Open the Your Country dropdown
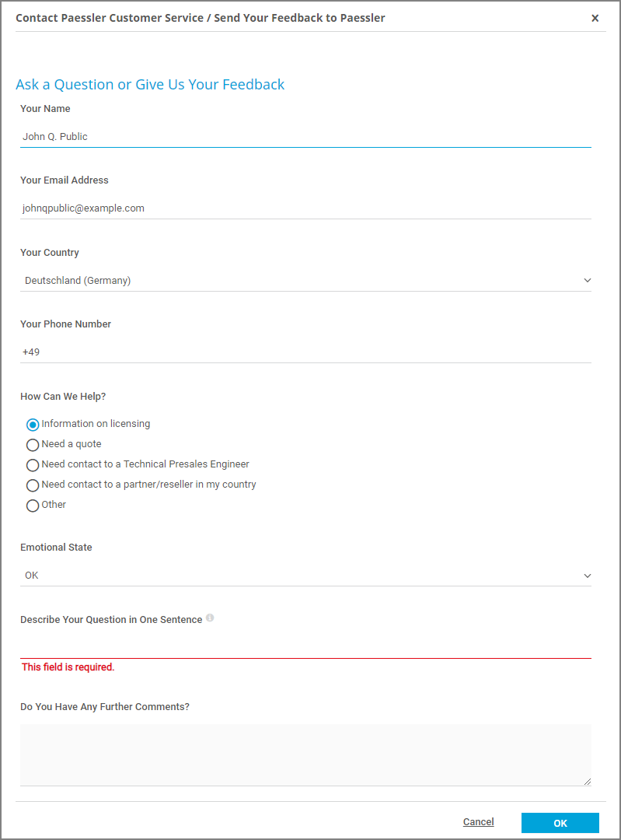The height and width of the screenshot is (840, 621). coord(305,281)
